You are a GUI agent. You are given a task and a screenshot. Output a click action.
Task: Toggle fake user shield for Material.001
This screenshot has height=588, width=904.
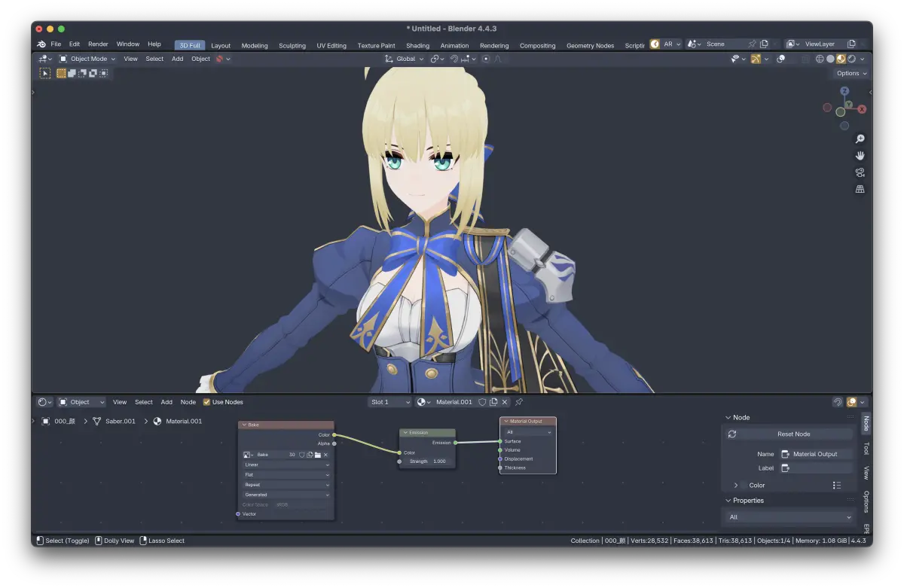(482, 402)
